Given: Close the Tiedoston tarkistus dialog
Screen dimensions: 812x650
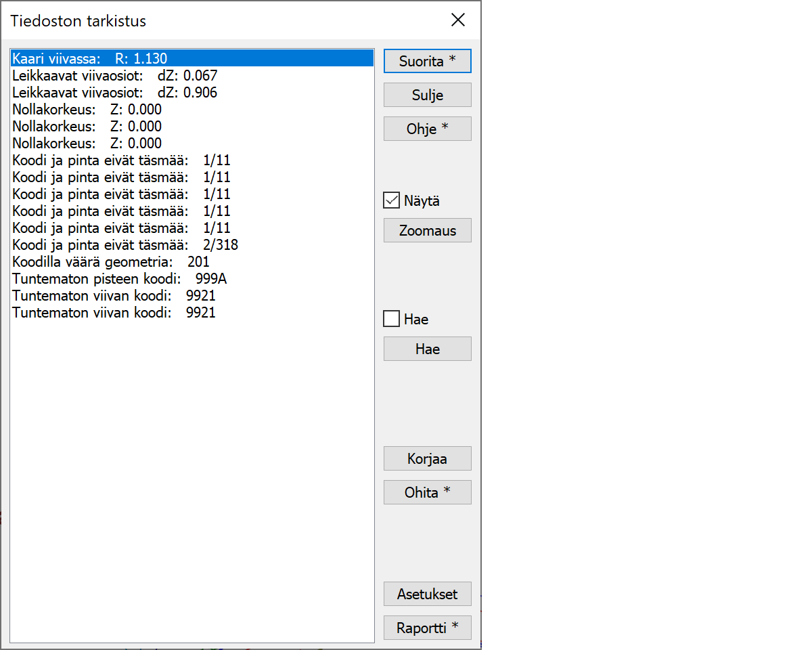Looking at the screenshot, I should tap(458, 20).
